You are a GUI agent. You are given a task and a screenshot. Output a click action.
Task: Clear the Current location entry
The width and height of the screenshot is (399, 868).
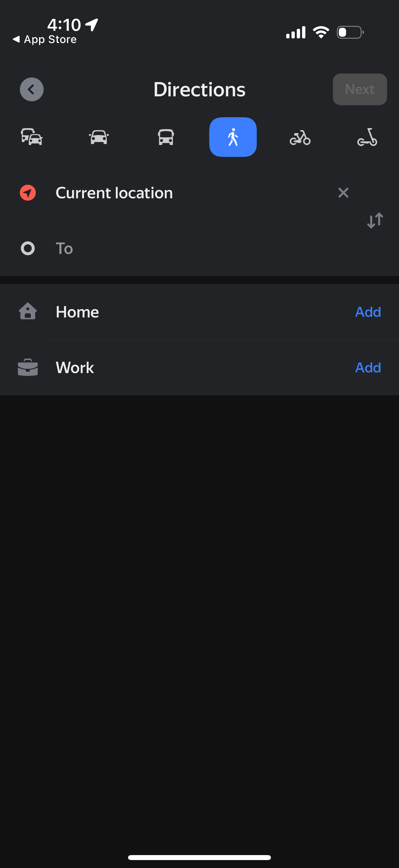(x=343, y=193)
